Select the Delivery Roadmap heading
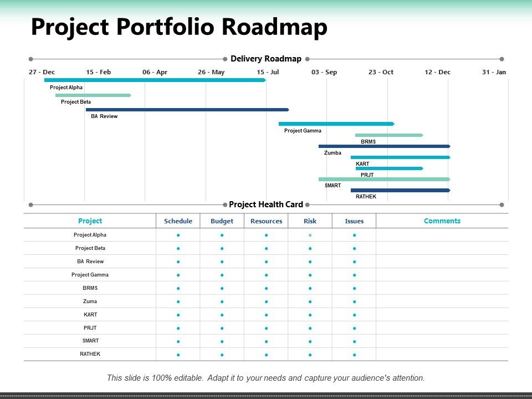 [x=266, y=59]
